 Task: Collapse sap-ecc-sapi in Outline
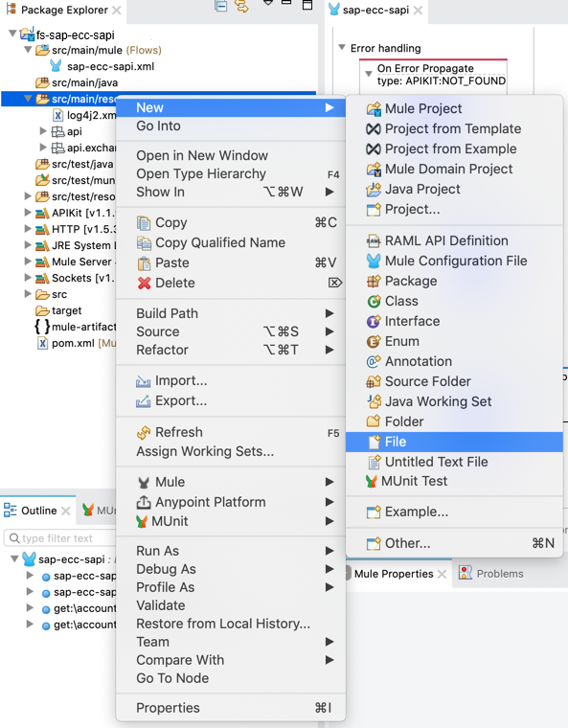(14, 559)
